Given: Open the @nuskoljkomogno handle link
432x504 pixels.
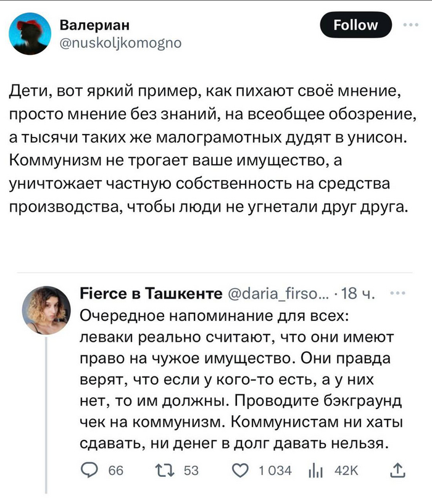Looking at the screenshot, I should point(120,43).
